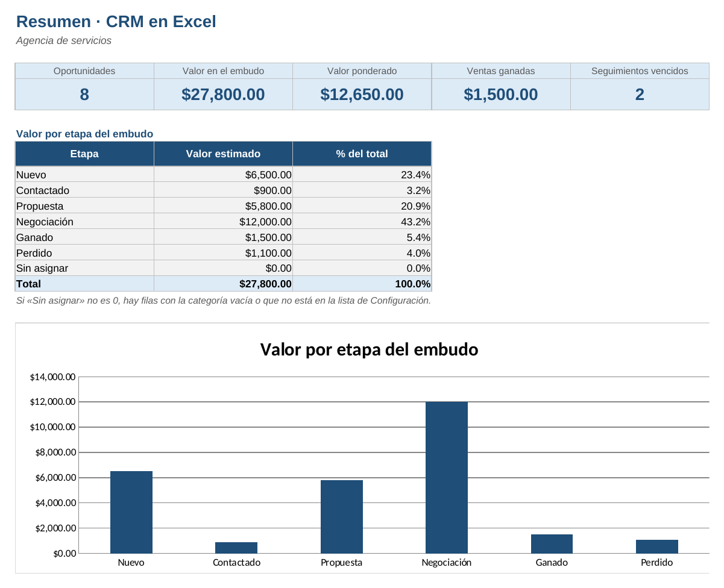
Task: Select the $2,000.00 axis label
Action: [55, 528]
